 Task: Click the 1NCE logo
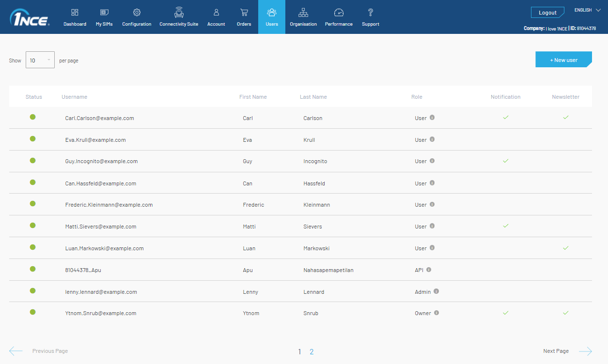pyautogui.click(x=29, y=17)
